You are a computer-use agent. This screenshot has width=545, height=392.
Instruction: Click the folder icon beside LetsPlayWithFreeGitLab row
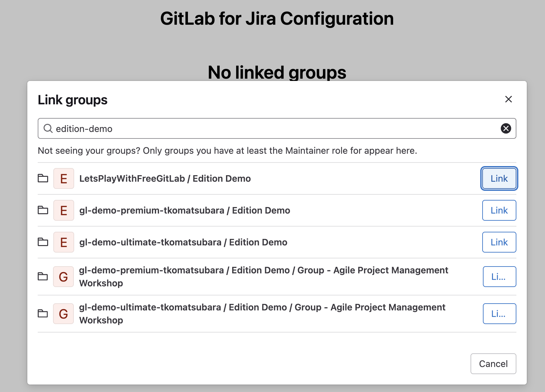click(x=43, y=178)
